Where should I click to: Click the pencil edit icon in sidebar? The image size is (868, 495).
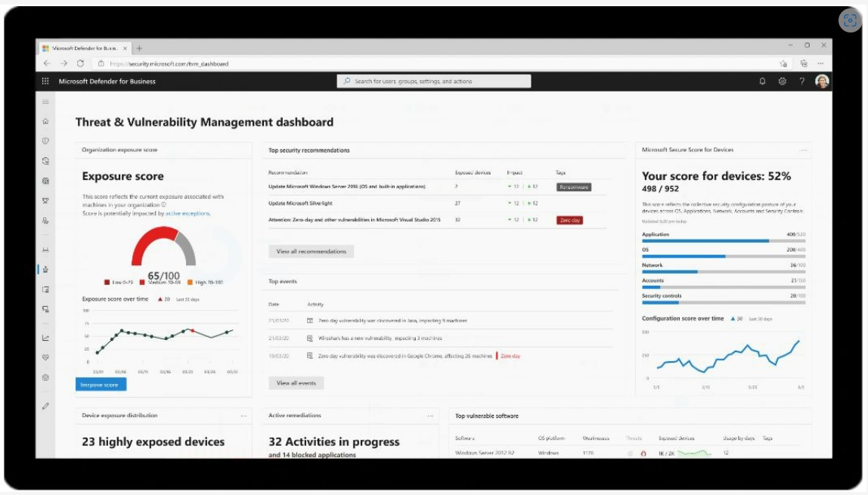(x=45, y=406)
